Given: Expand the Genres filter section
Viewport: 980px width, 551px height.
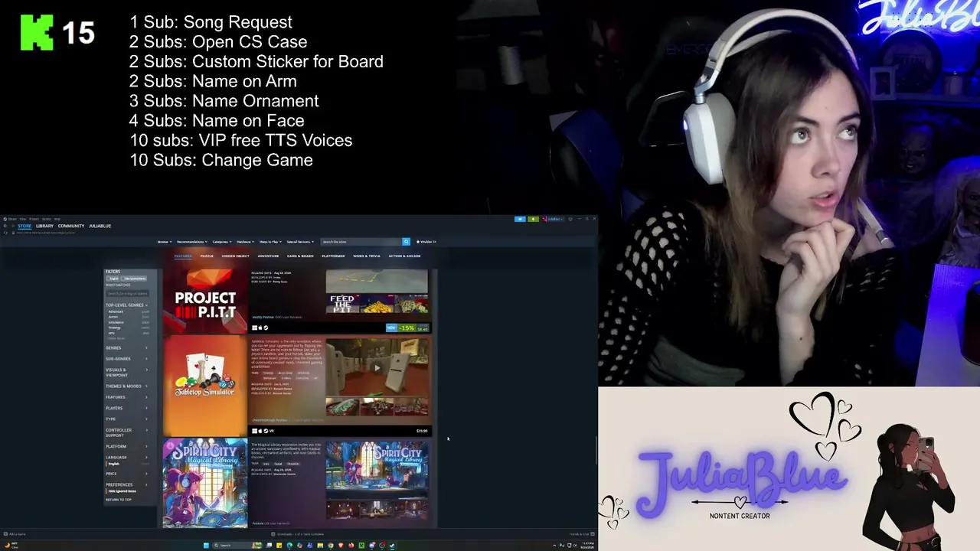Looking at the screenshot, I should coord(127,347).
